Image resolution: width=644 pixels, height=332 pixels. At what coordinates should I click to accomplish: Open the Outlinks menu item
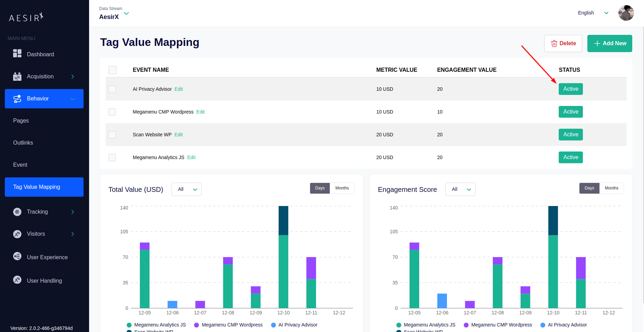coord(23,143)
